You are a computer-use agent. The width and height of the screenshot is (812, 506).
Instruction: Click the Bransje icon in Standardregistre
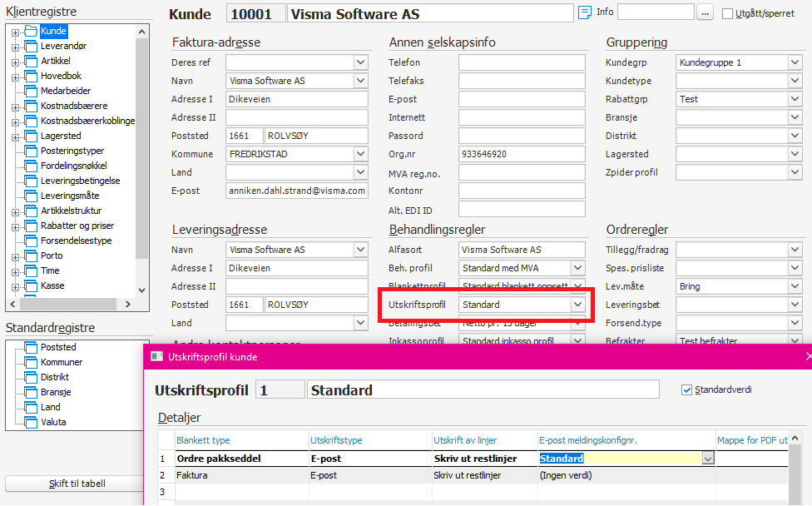click(31, 393)
